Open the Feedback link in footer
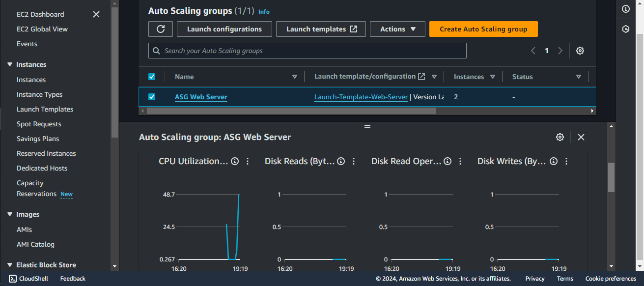The image size is (644, 286). (73, 279)
